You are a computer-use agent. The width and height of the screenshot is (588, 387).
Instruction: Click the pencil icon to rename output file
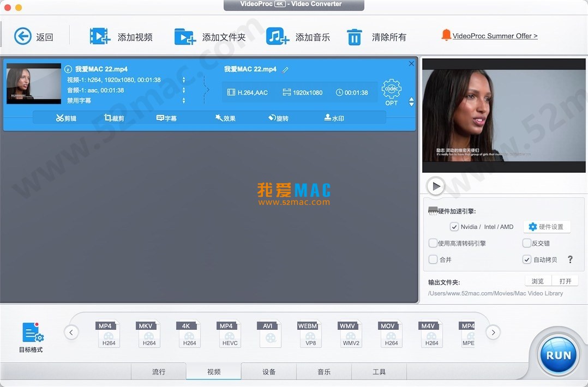coord(285,69)
